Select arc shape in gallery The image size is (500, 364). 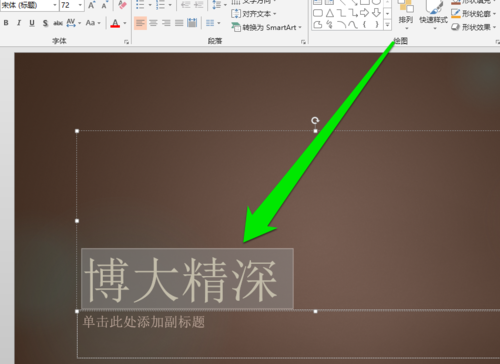[x=341, y=25]
